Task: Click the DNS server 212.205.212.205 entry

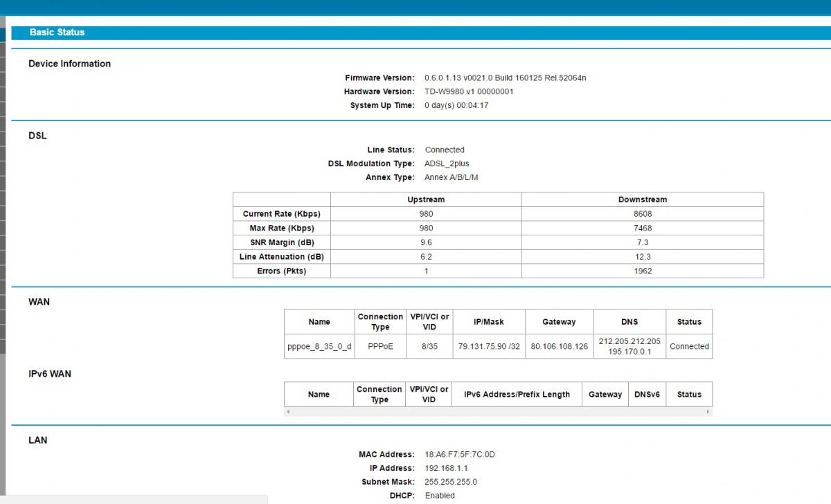Action: click(629, 341)
